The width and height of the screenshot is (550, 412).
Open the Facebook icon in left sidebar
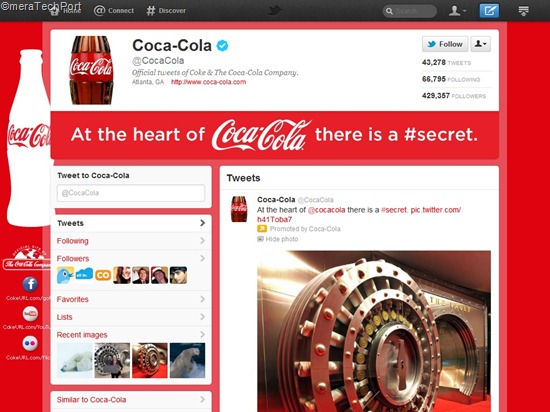[30, 284]
